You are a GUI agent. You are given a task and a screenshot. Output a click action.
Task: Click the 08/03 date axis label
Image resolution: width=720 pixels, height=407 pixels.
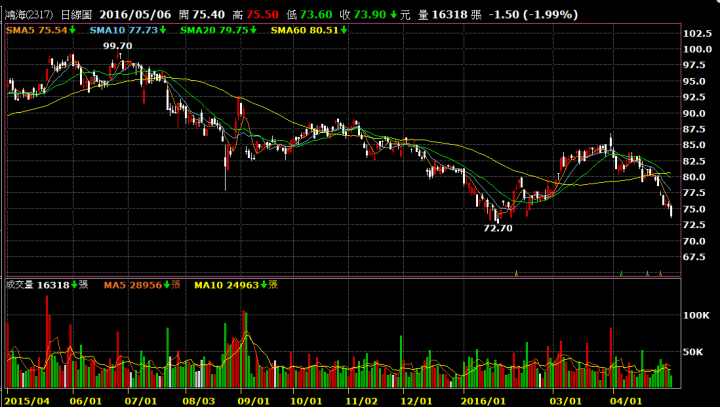(198, 401)
